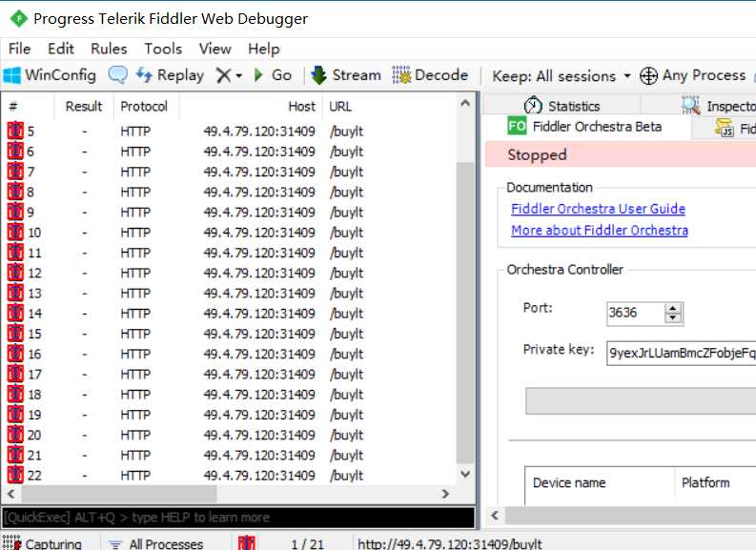Click the Port number field
The height and width of the screenshot is (550, 756).
[x=636, y=313]
